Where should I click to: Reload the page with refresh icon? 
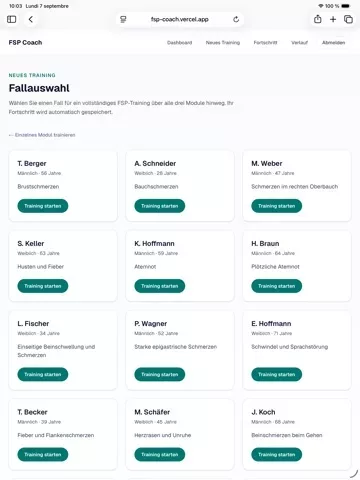(236, 19)
